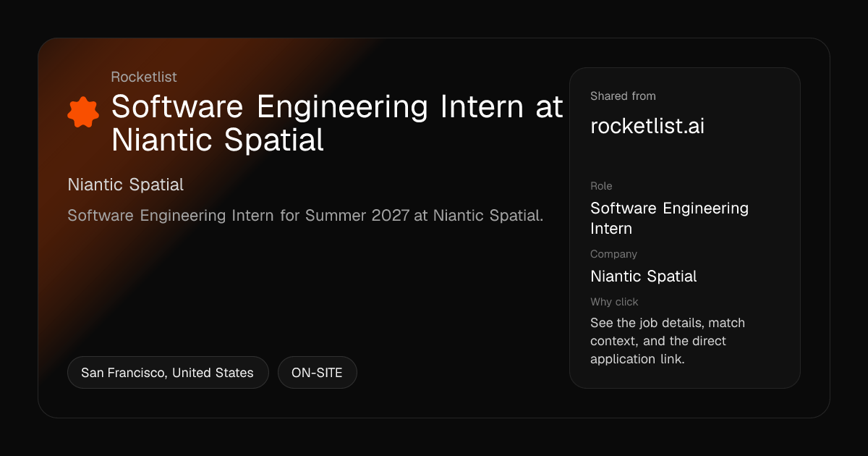Select the 'Software Engineering Intern' role value
Image resolution: width=868 pixels, height=456 pixels.
tap(669, 219)
